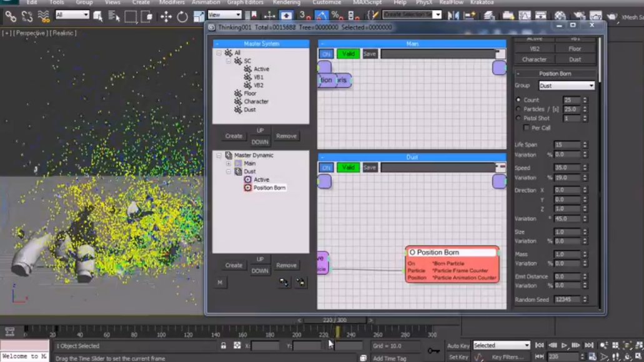The height and width of the screenshot is (362, 644).
Task: Click the Play Animation button
Action: click(564, 346)
